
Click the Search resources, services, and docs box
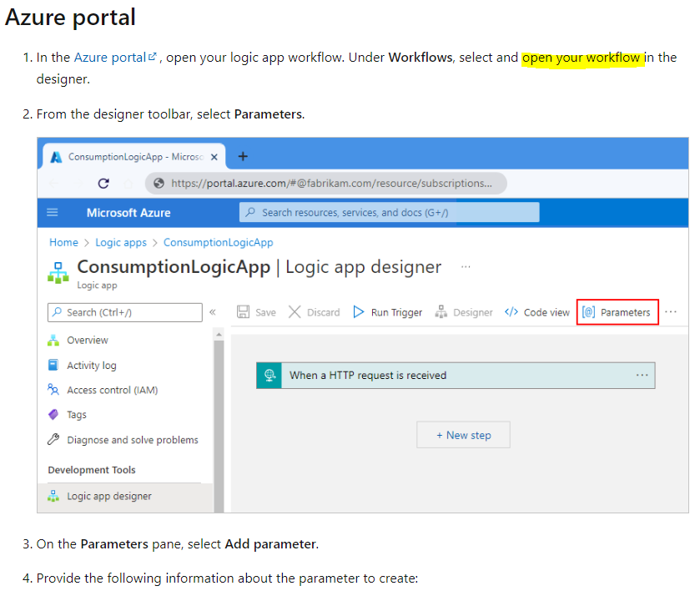point(390,212)
